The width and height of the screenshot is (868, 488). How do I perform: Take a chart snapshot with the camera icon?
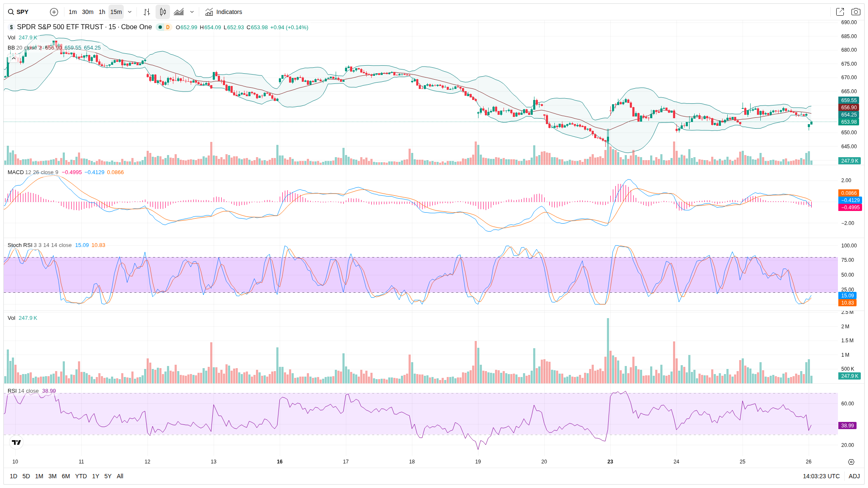pos(856,12)
